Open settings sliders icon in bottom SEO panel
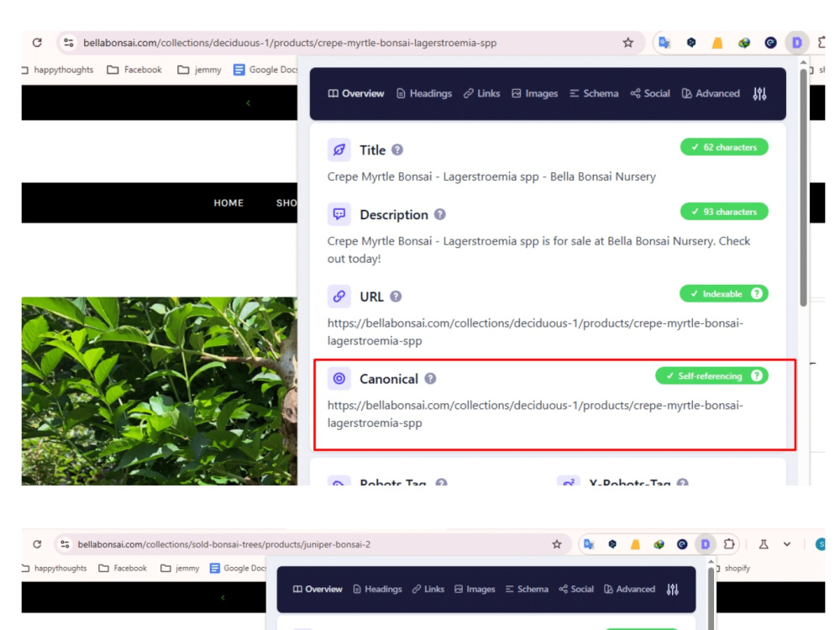Viewport: 840px width, 630px height. coord(673,590)
